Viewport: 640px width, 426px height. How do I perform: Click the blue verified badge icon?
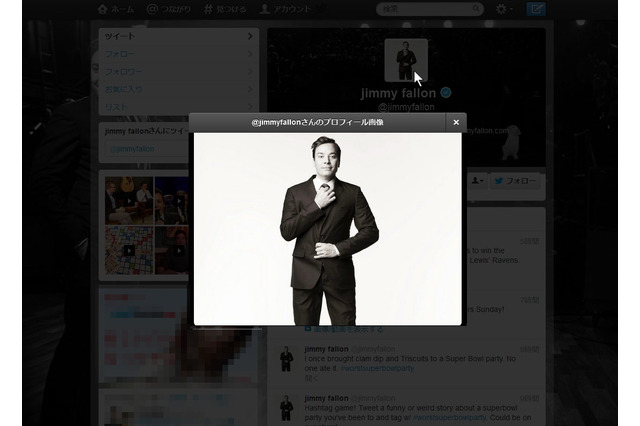coord(446,92)
